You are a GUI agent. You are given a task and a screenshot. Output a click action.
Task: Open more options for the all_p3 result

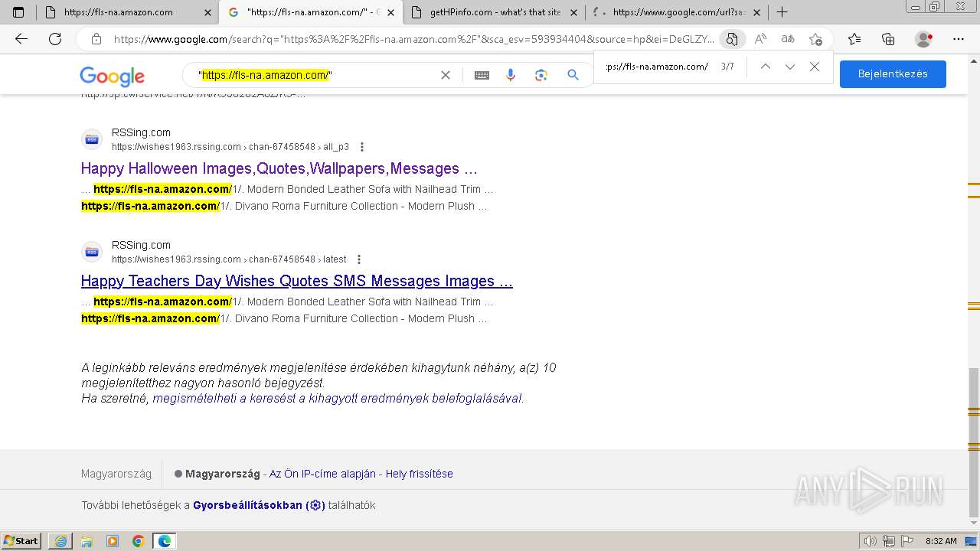click(x=362, y=147)
